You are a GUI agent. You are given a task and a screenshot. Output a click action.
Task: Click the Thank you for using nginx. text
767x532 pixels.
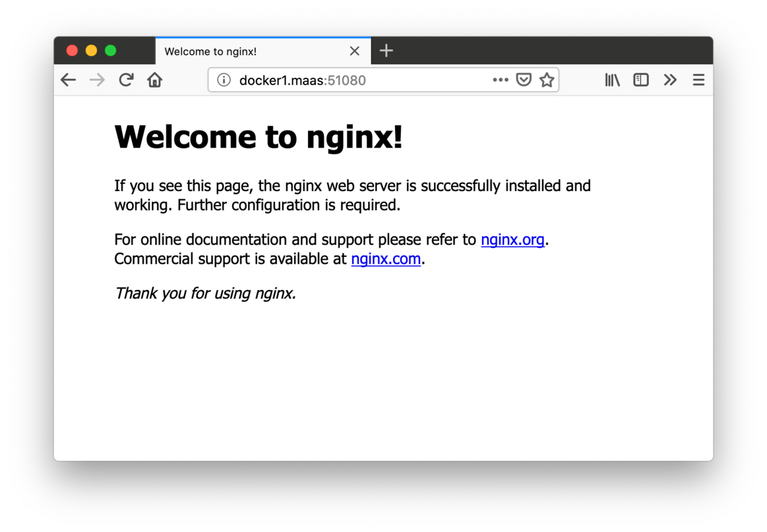205,293
